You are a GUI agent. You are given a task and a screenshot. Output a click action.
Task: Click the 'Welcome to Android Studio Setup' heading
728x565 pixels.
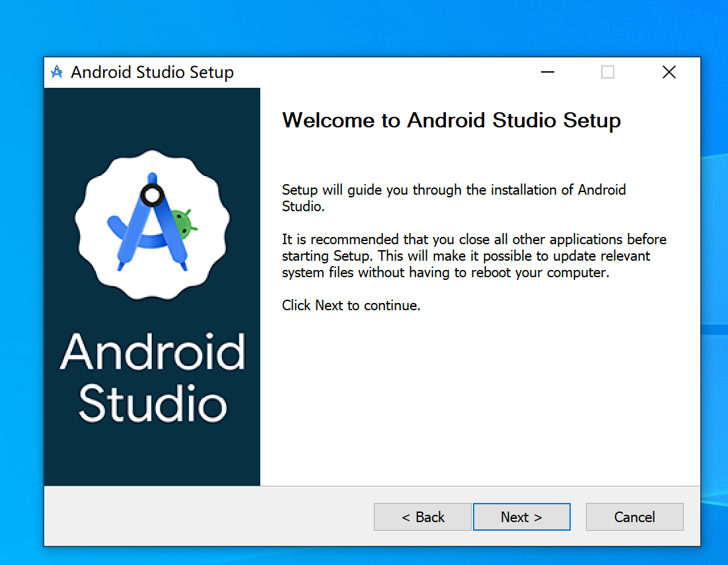451,120
